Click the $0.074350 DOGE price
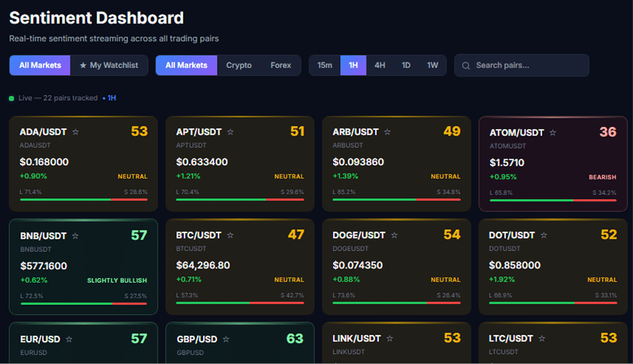The width and height of the screenshot is (633, 364). (357, 265)
